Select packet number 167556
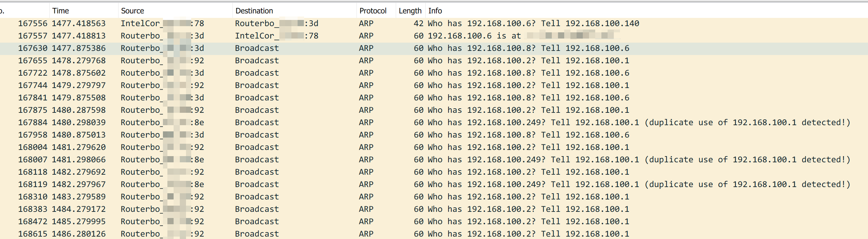868x239 pixels. [x=33, y=23]
